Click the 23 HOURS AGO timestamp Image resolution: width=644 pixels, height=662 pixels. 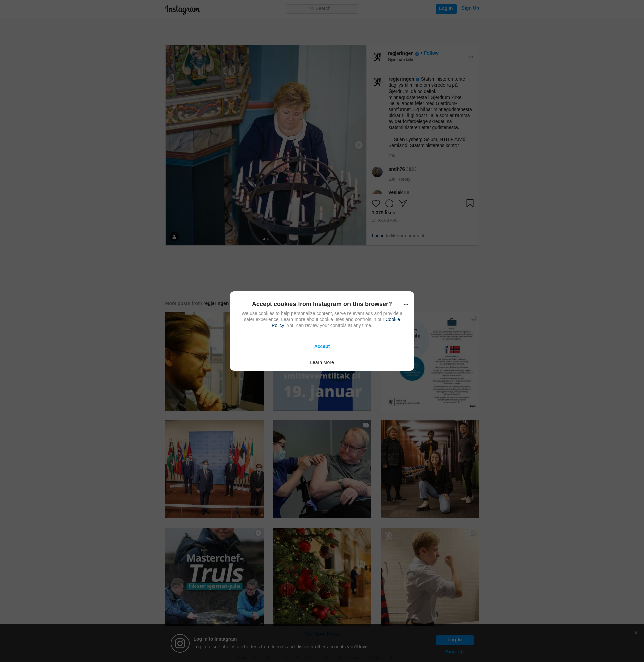(385, 221)
